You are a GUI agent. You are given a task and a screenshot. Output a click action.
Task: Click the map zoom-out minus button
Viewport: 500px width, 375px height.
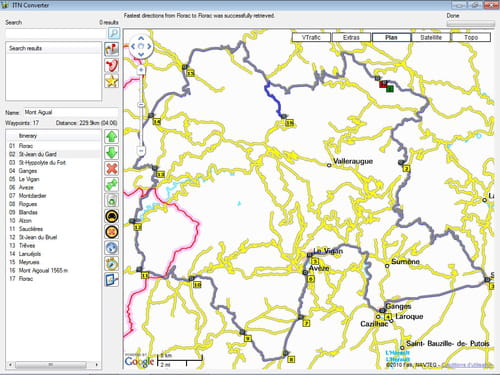[x=141, y=151]
